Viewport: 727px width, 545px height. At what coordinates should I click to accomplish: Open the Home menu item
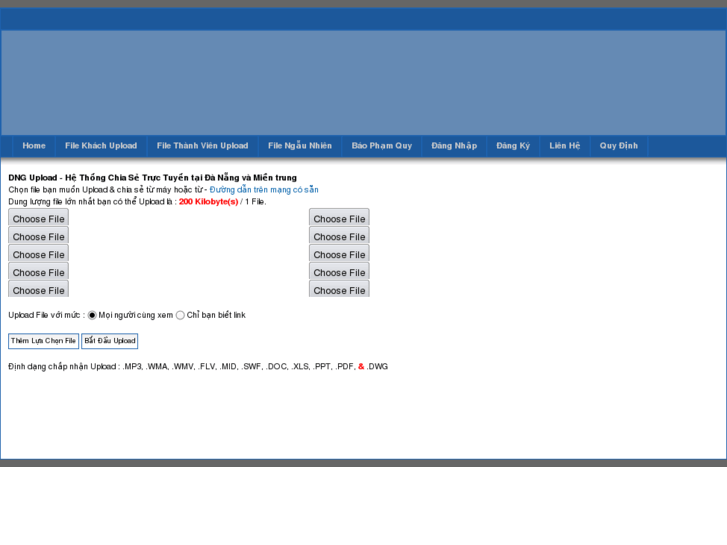[34, 146]
